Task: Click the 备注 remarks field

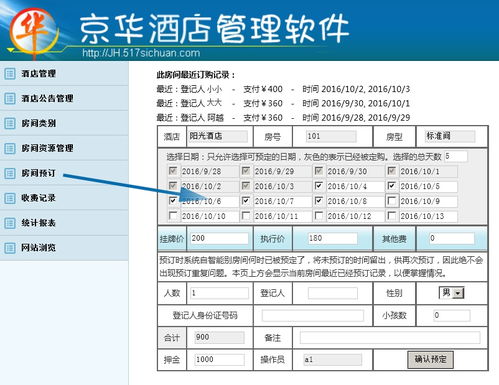Action: [x=390, y=338]
